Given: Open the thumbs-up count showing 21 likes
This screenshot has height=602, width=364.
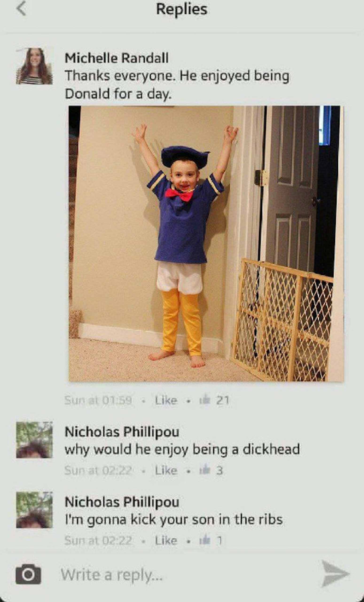Looking at the screenshot, I should [214, 400].
